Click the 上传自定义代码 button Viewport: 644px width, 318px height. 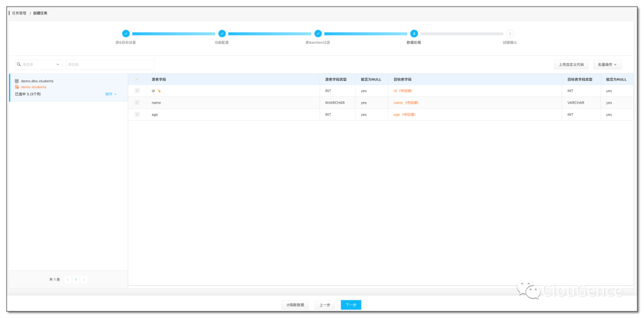pos(571,64)
